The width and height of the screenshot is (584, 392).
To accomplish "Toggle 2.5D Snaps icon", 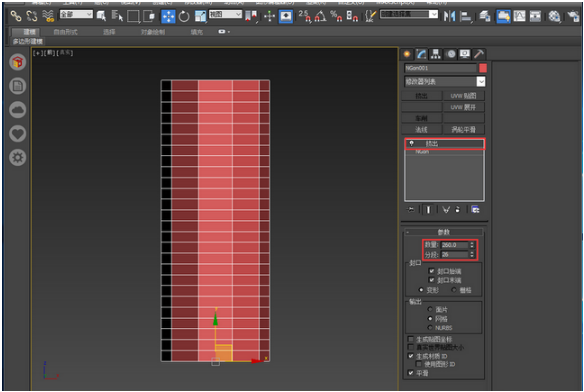I will click(305, 16).
